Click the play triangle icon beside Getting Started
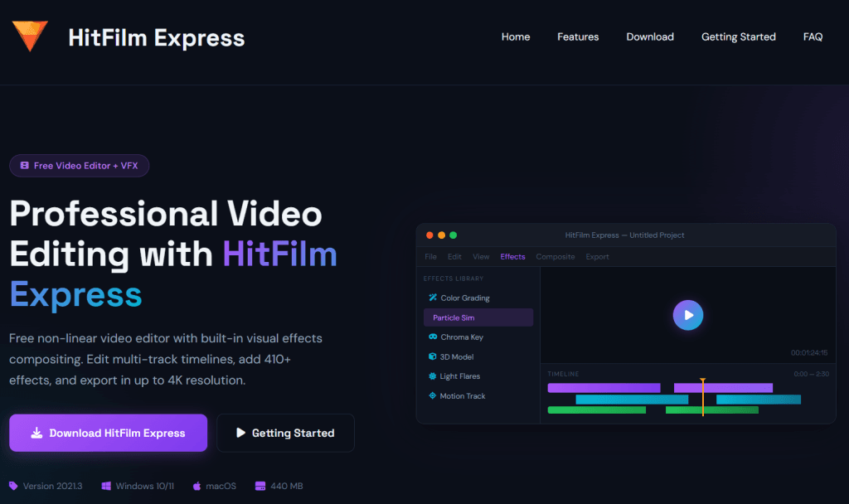Viewport: 849px width, 504px height. tap(241, 433)
